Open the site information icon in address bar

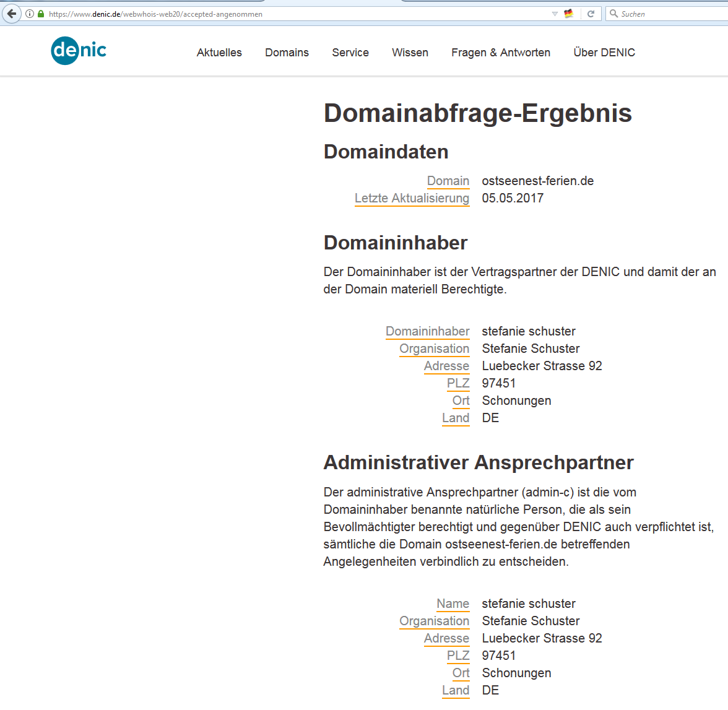click(29, 14)
